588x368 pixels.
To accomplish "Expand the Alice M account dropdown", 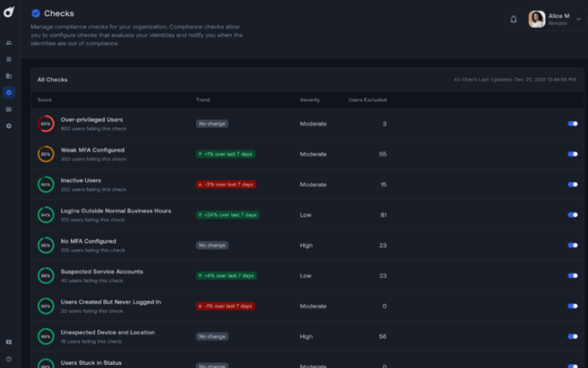I will pos(578,19).
